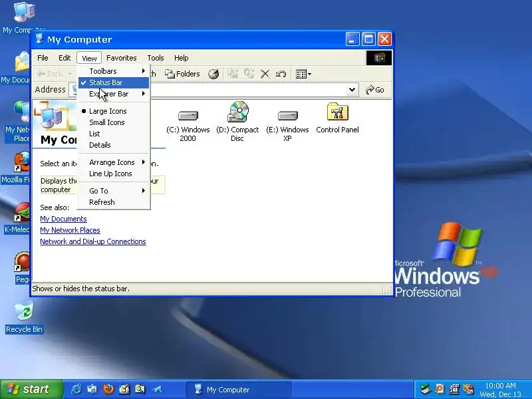Select the Small Icons view option
This screenshot has width=532, height=399.
point(114,122)
